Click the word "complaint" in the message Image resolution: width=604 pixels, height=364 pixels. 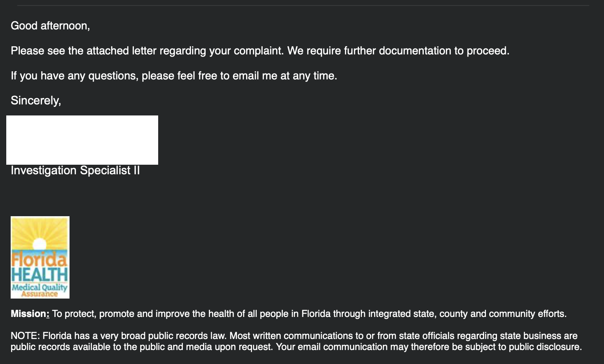tap(258, 51)
